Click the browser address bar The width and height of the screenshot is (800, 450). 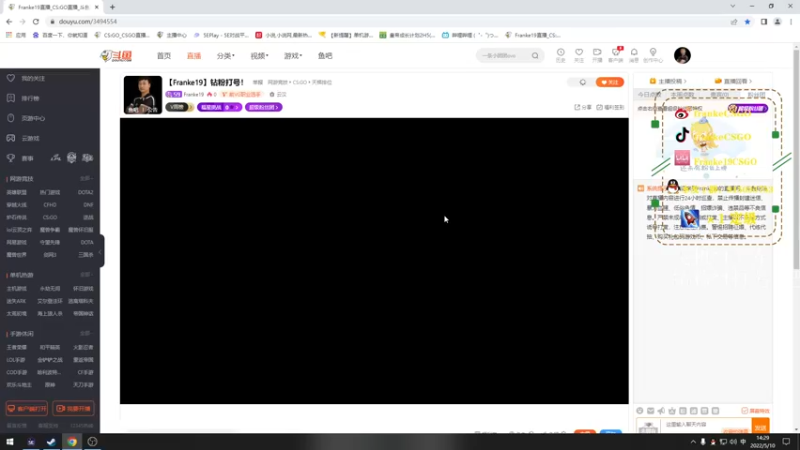pyautogui.click(x=388, y=21)
